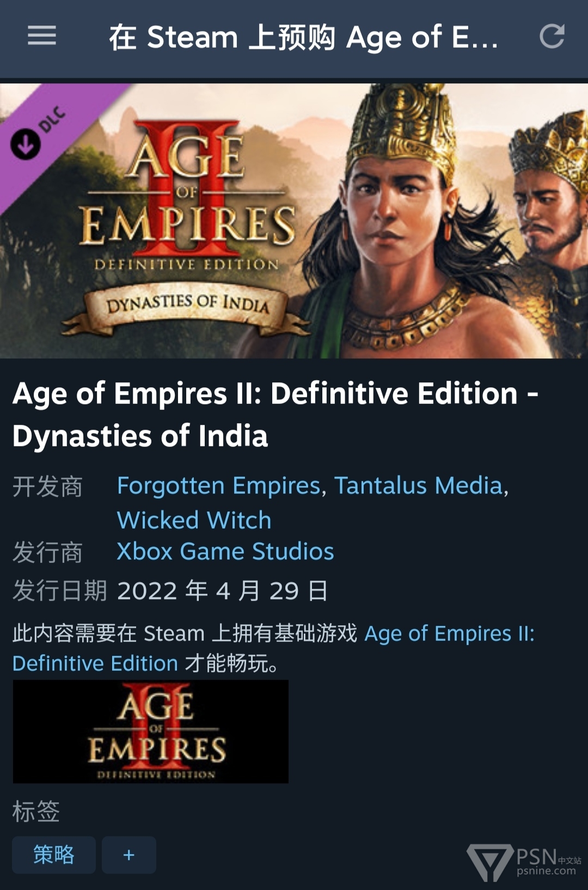The width and height of the screenshot is (588, 890).
Task: Reload the page with the refresh icon
Action: tap(552, 36)
